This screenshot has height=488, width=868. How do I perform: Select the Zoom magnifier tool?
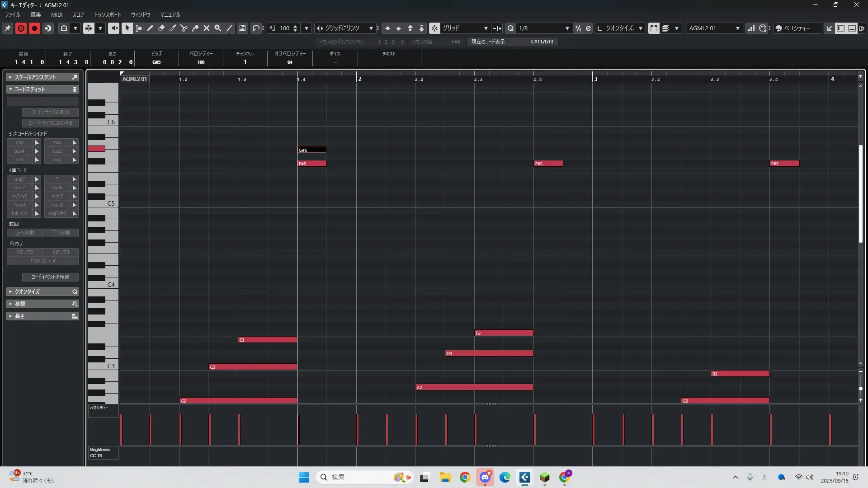point(218,28)
